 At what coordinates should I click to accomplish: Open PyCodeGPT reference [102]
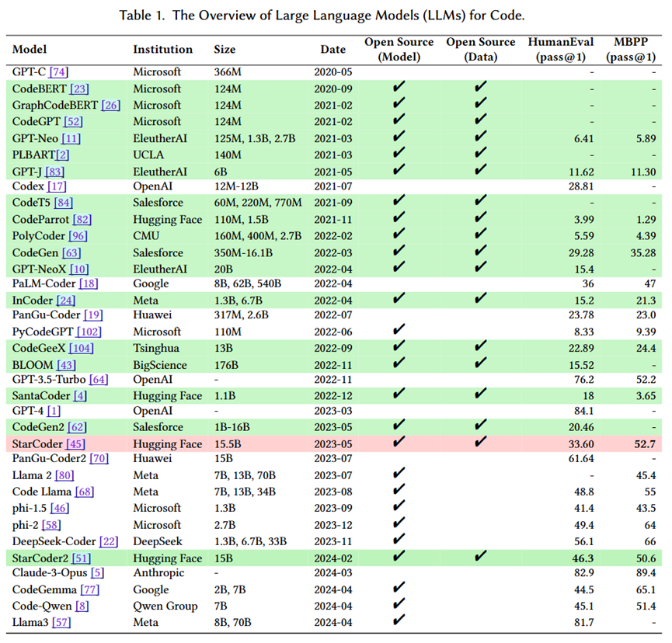89,332
